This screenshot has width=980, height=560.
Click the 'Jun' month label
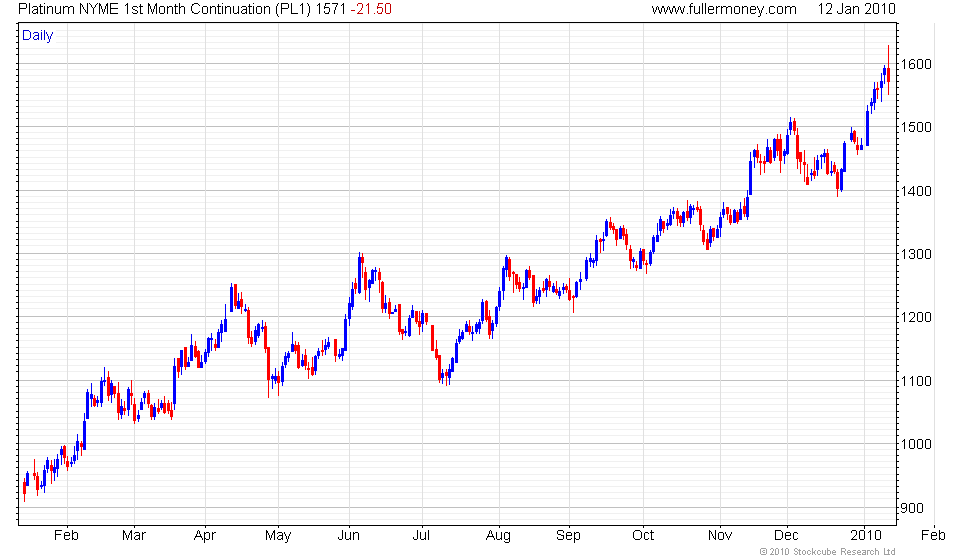[349, 536]
